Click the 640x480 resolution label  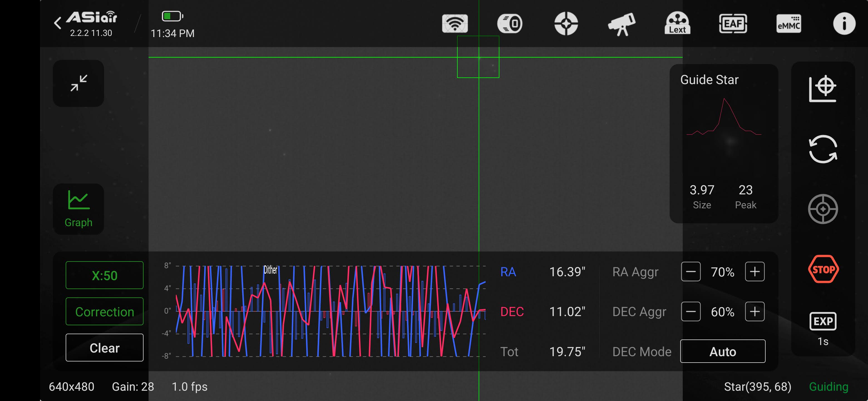(x=71, y=387)
